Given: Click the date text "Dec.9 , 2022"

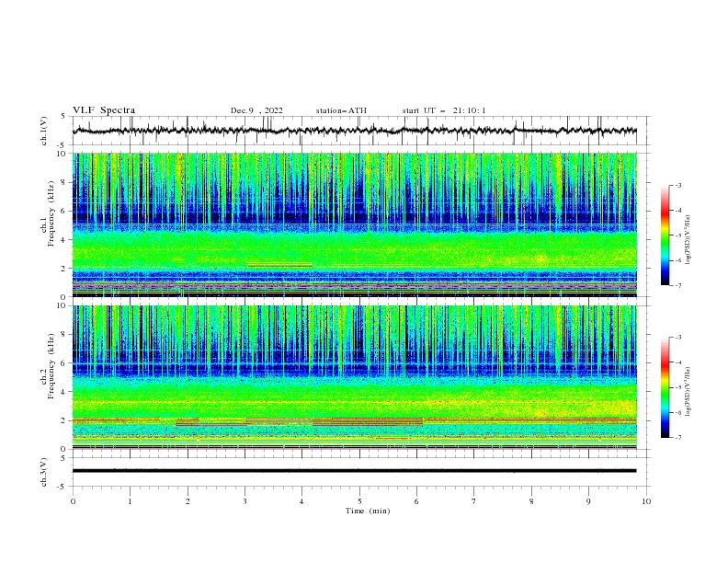Looking at the screenshot, I should click(x=256, y=110).
